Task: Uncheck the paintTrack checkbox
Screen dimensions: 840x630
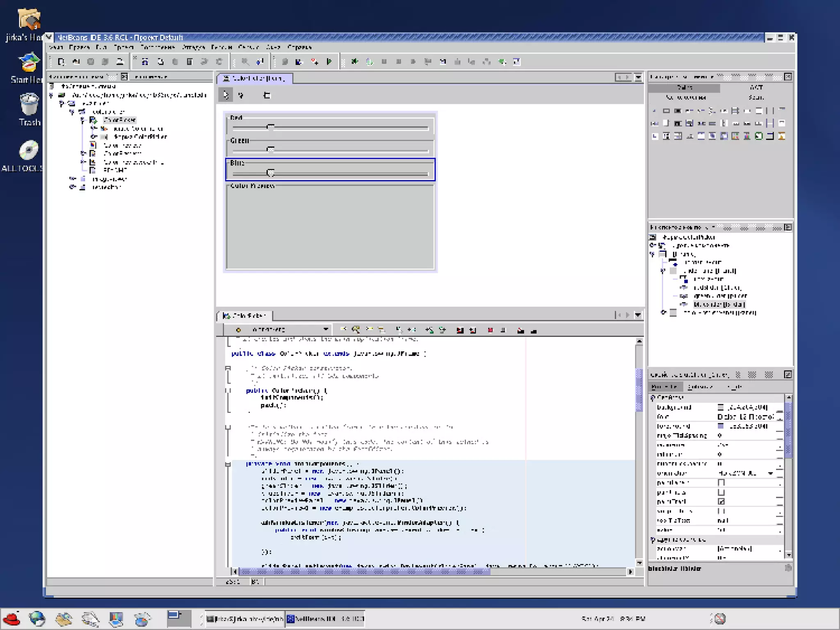Action: [721, 502]
